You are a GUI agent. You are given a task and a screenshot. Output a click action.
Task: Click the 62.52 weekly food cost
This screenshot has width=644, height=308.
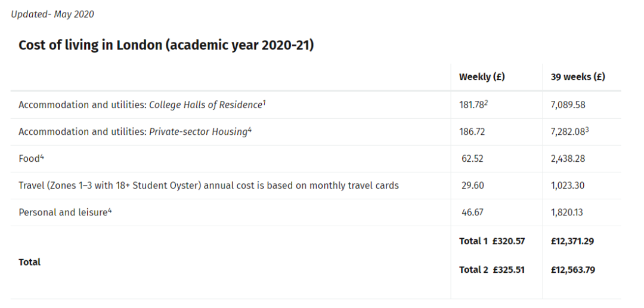pos(473,159)
